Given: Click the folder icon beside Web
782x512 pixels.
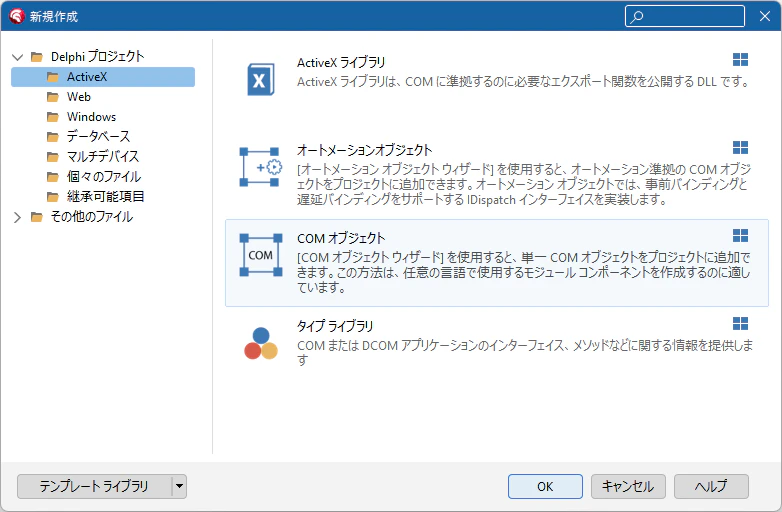Looking at the screenshot, I should tap(52, 97).
